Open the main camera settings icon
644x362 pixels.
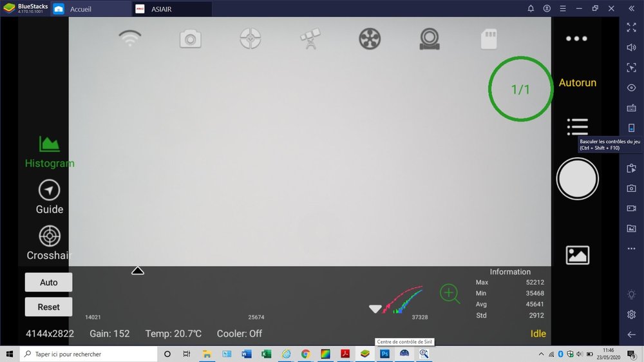[190, 39]
